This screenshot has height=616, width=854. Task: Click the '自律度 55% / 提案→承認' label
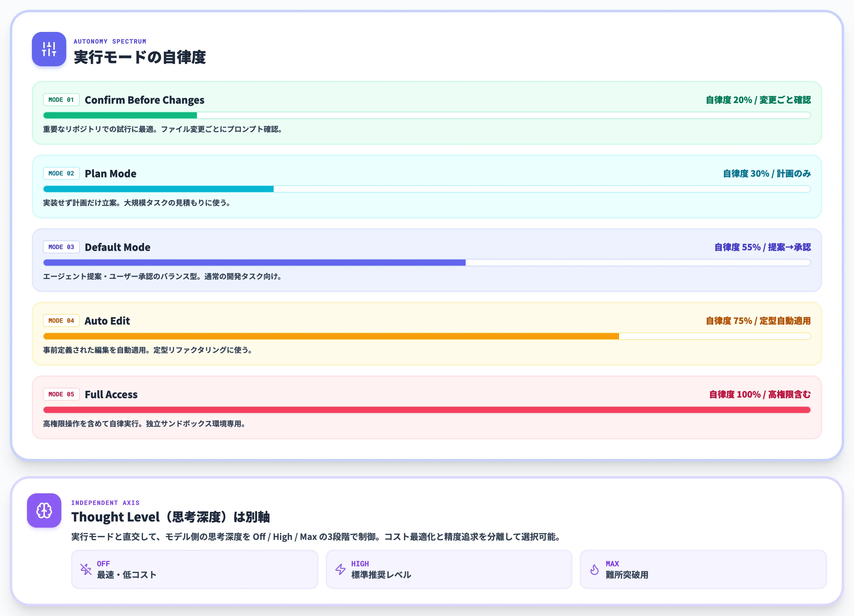763,247
